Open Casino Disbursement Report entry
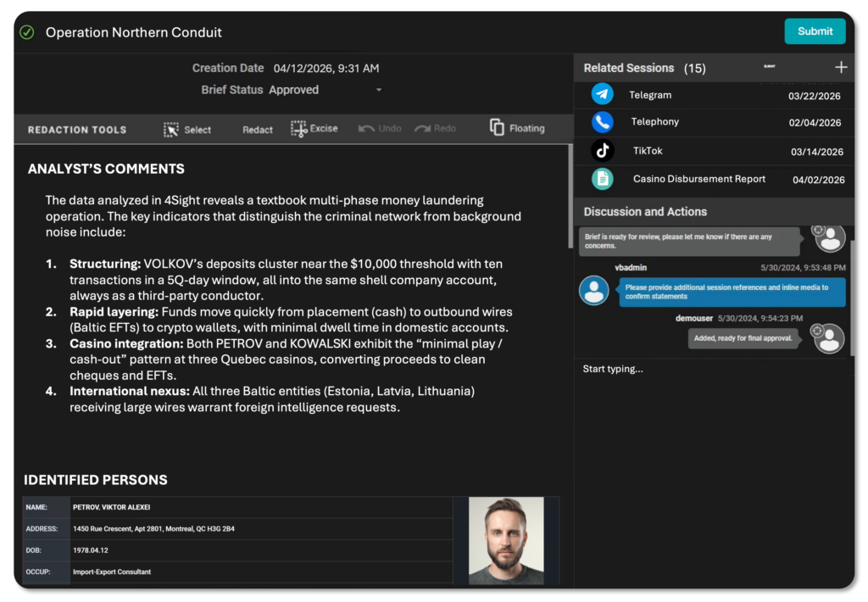Screen dimensions: 868x602 point(699,179)
